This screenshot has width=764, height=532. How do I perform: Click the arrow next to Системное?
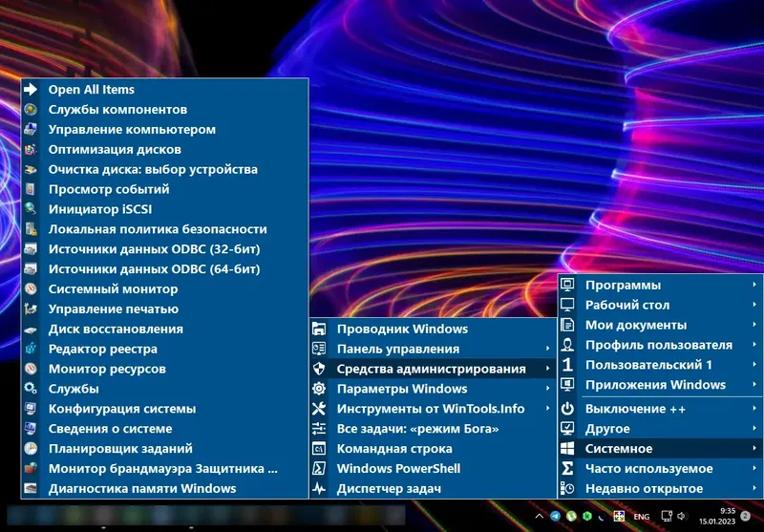pyautogui.click(x=754, y=448)
